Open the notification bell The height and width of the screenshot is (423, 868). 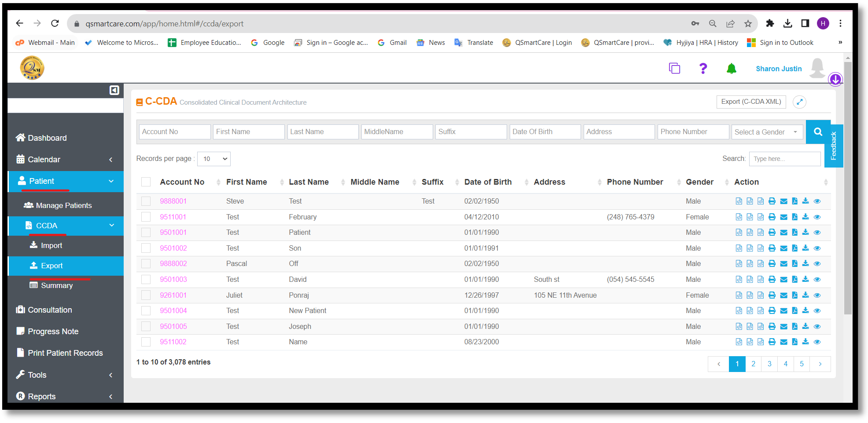tap(731, 69)
